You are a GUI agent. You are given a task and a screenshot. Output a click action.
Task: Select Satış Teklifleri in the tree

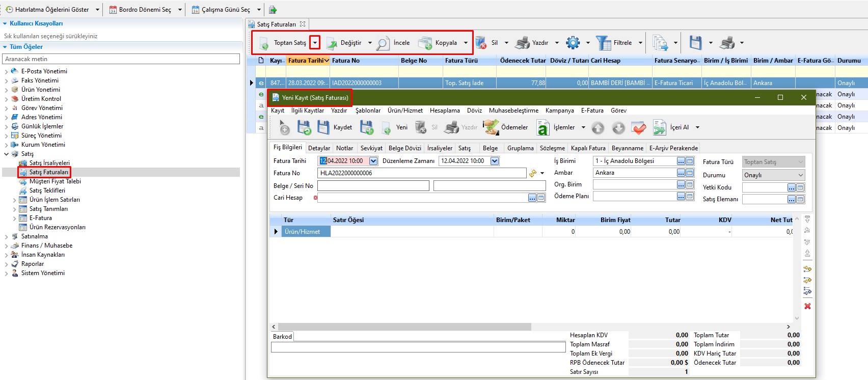(47, 191)
